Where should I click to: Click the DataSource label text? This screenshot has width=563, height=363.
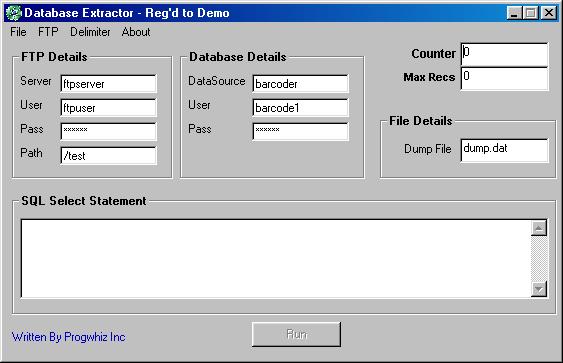click(217, 81)
